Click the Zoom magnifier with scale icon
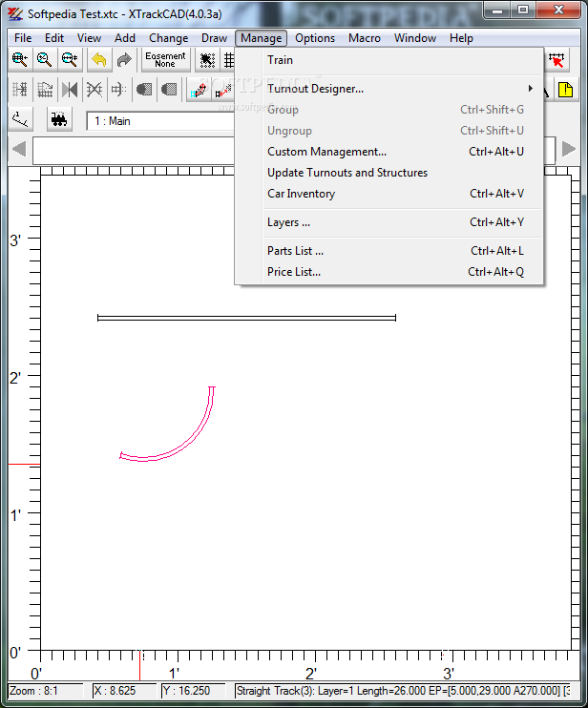This screenshot has width=588, height=708. click(x=44, y=59)
